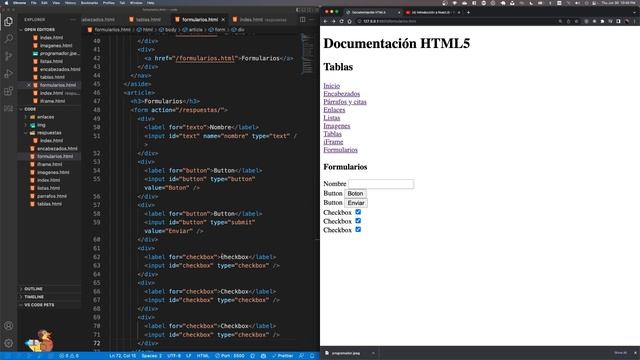The image size is (640, 360).
Task: Click Show all downloads
Action: [620, 353]
